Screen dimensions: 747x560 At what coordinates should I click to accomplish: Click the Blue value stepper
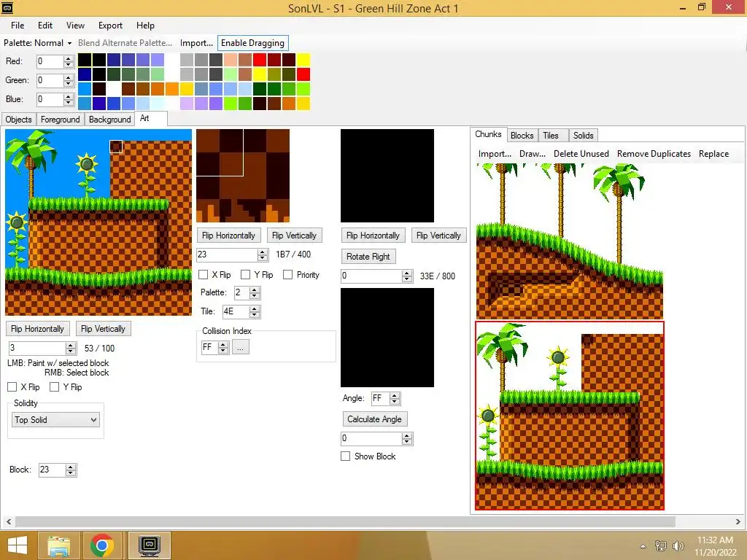68,99
